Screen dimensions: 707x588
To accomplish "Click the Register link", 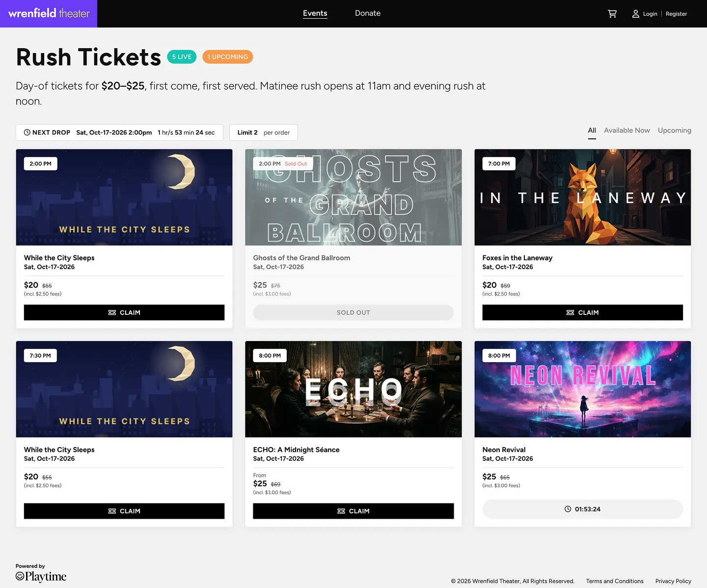I will 676,14.
